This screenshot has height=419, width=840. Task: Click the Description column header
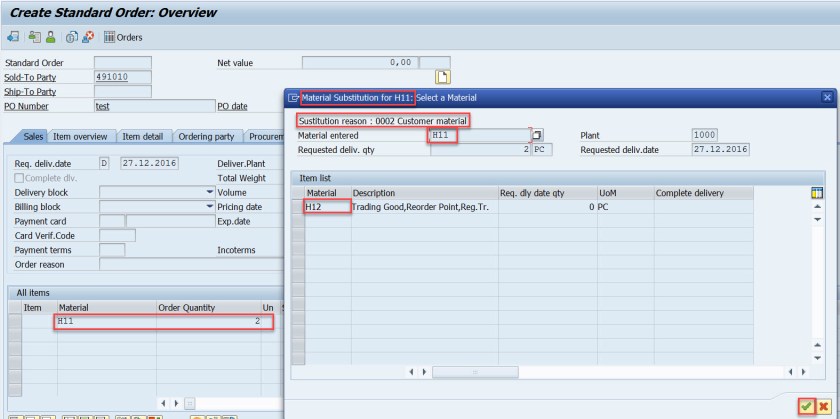click(425, 193)
